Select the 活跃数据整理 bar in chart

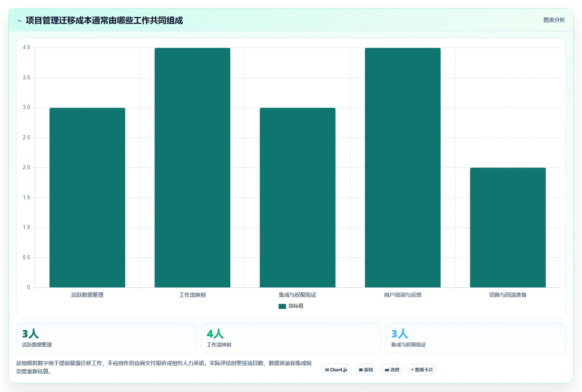(87, 198)
